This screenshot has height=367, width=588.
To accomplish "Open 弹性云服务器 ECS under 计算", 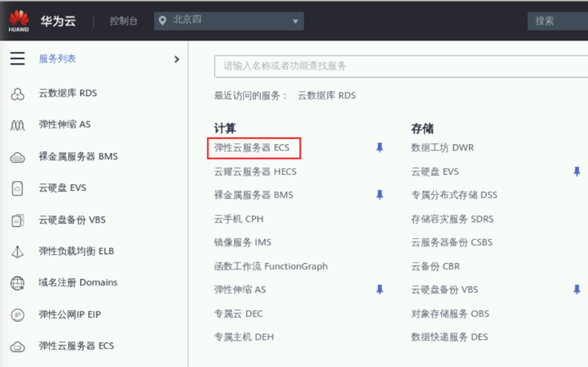I will (252, 147).
